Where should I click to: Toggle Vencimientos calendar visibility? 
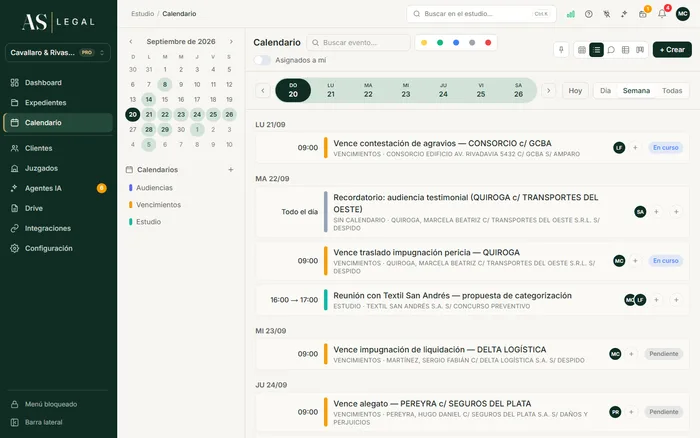click(x=154, y=205)
